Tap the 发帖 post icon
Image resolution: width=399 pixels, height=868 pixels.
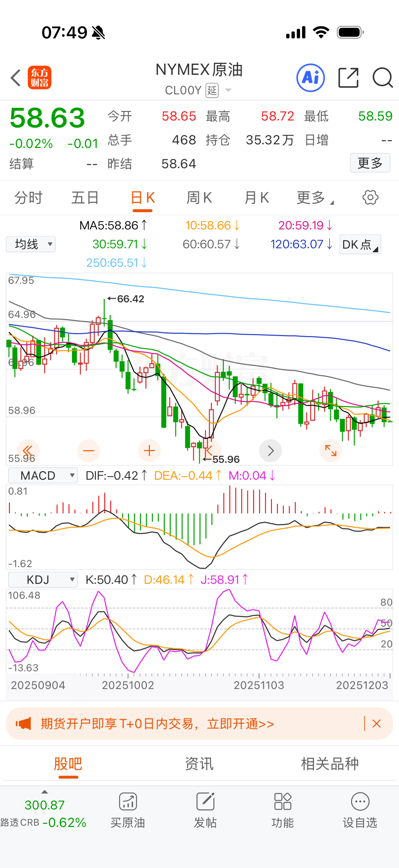[x=205, y=801]
